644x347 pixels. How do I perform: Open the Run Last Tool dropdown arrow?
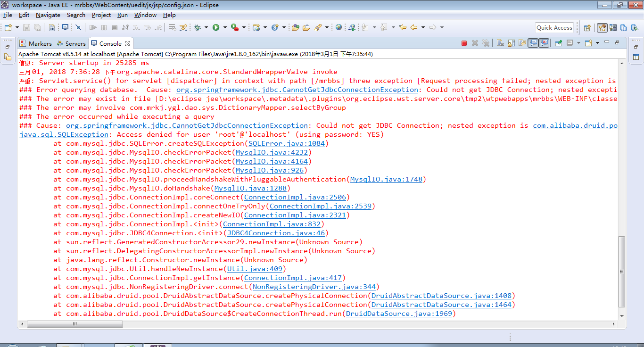244,27
